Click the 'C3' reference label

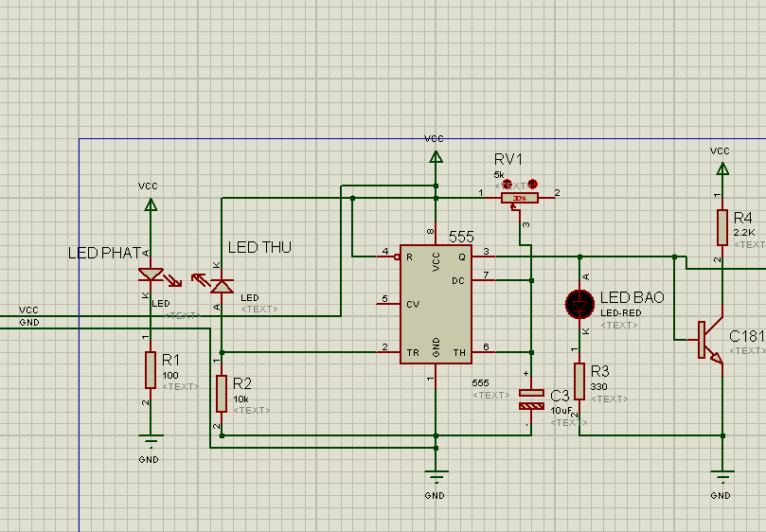point(560,396)
